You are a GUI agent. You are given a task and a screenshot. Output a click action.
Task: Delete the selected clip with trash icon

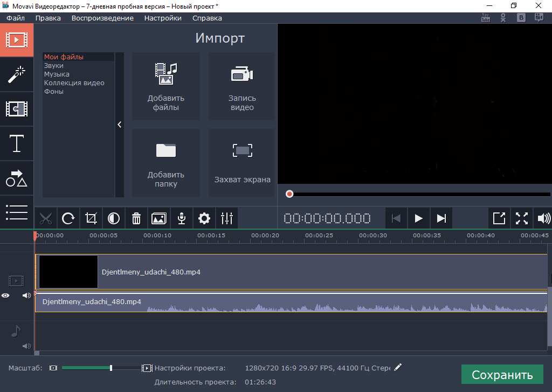point(136,218)
